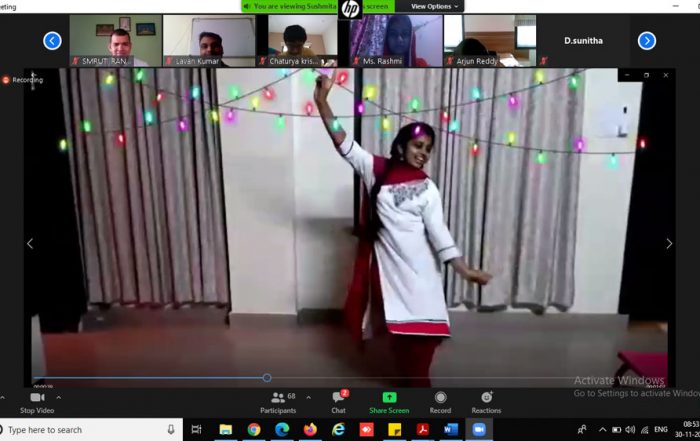Open the Wi-Fi network icon
Screen dimensions: 700x441
(x=644, y=429)
